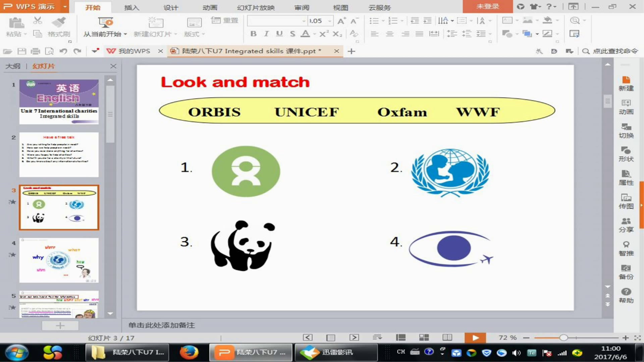Click the Save icon in quick toolbar
Image resolution: width=644 pixels, height=362 pixels.
pos(22,51)
